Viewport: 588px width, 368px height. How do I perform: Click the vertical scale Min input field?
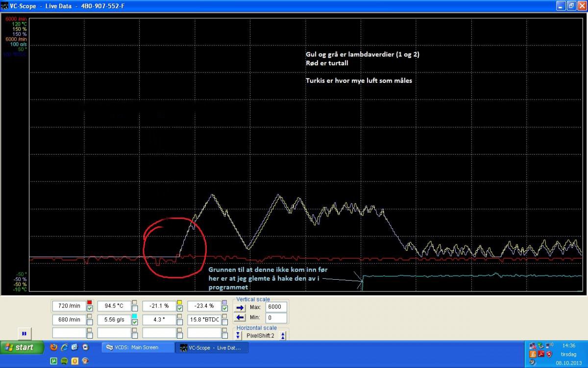tap(276, 317)
